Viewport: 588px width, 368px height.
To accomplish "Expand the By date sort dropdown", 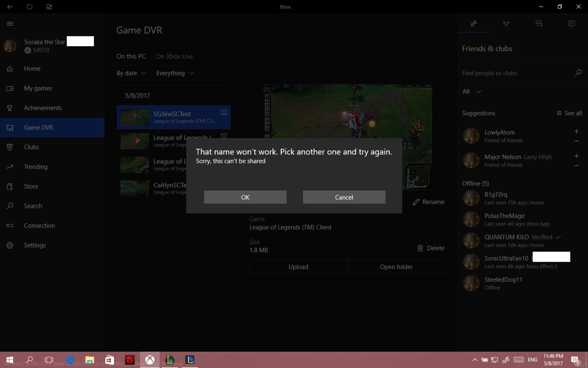I will point(131,73).
